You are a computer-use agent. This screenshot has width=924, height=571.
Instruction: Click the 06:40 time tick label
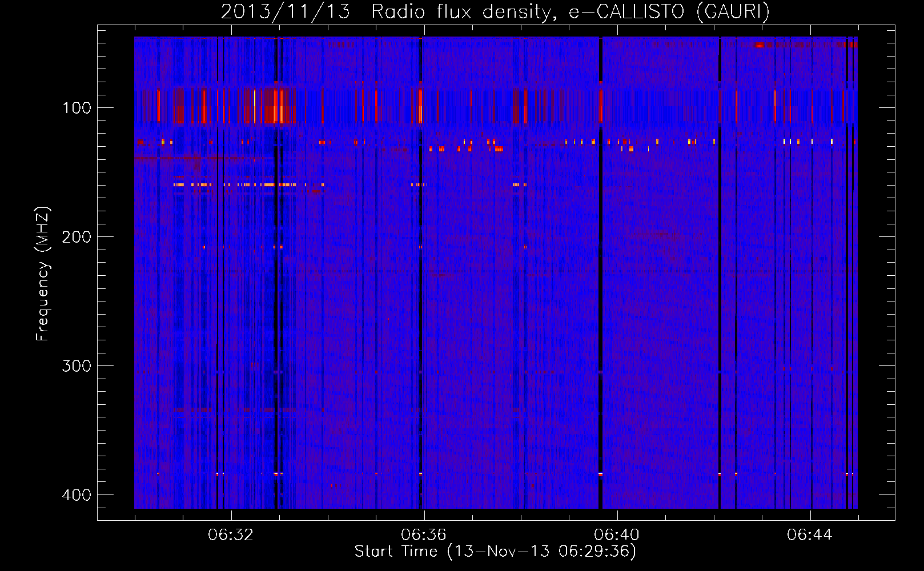[x=617, y=535]
